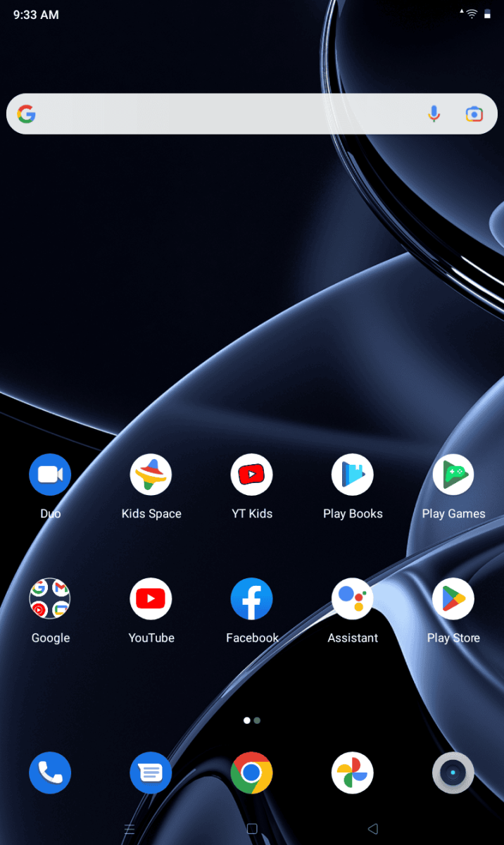Open the Messages app in dock
504x845 pixels.
[x=151, y=773]
